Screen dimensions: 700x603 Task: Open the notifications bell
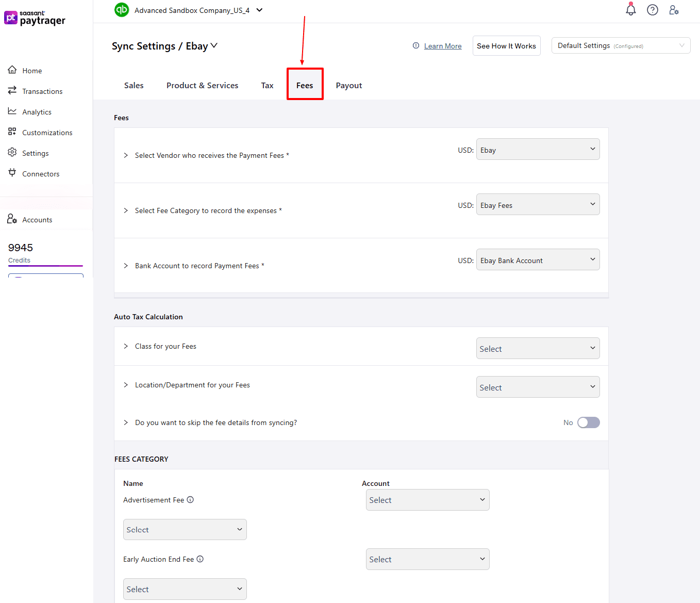click(x=631, y=10)
